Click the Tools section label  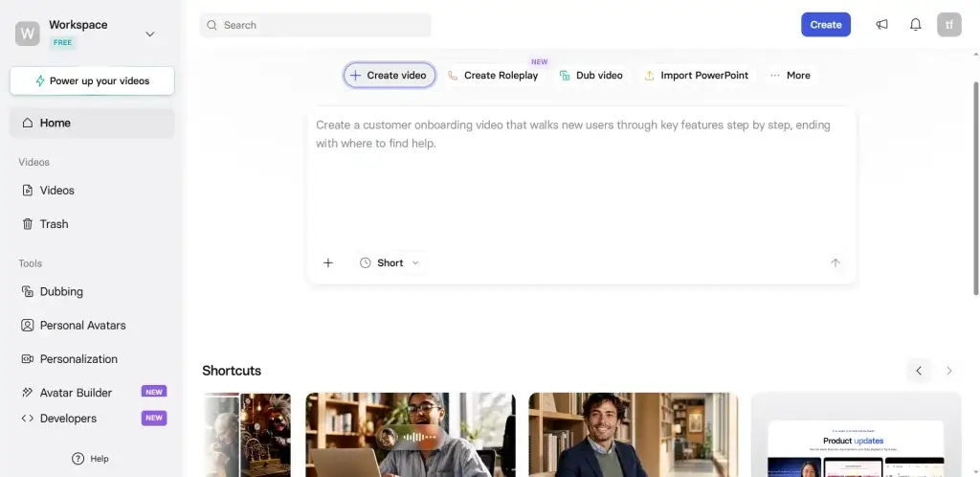[x=30, y=263]
